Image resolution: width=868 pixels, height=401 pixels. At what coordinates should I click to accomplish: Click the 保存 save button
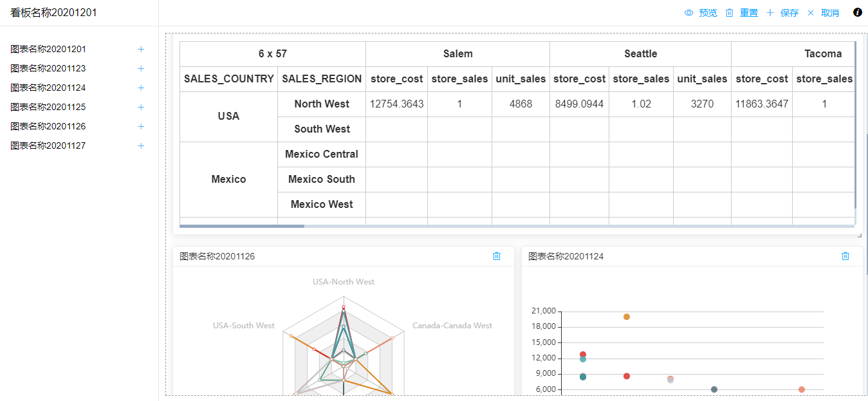click(x=782, y=13)
